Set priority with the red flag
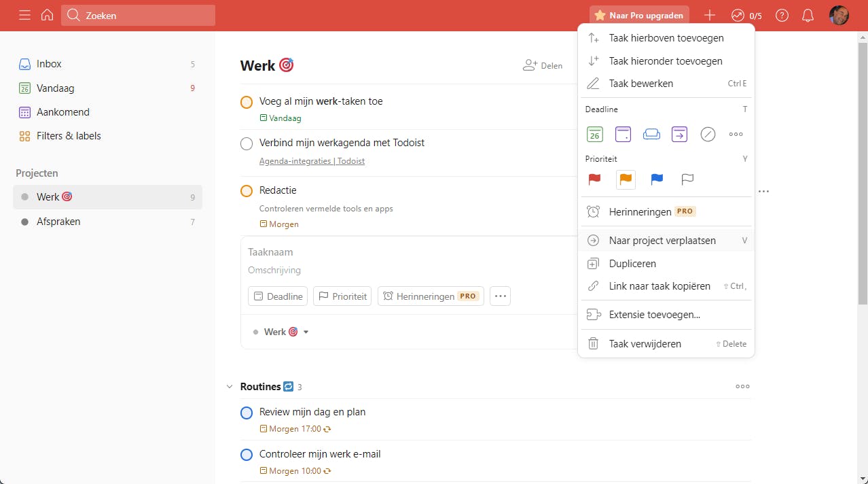 click(x=594, y=179)
